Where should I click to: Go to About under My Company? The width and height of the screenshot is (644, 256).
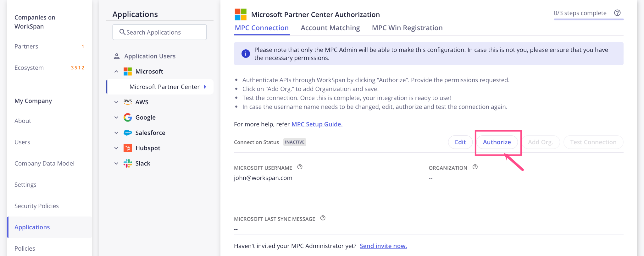[23, 121]
